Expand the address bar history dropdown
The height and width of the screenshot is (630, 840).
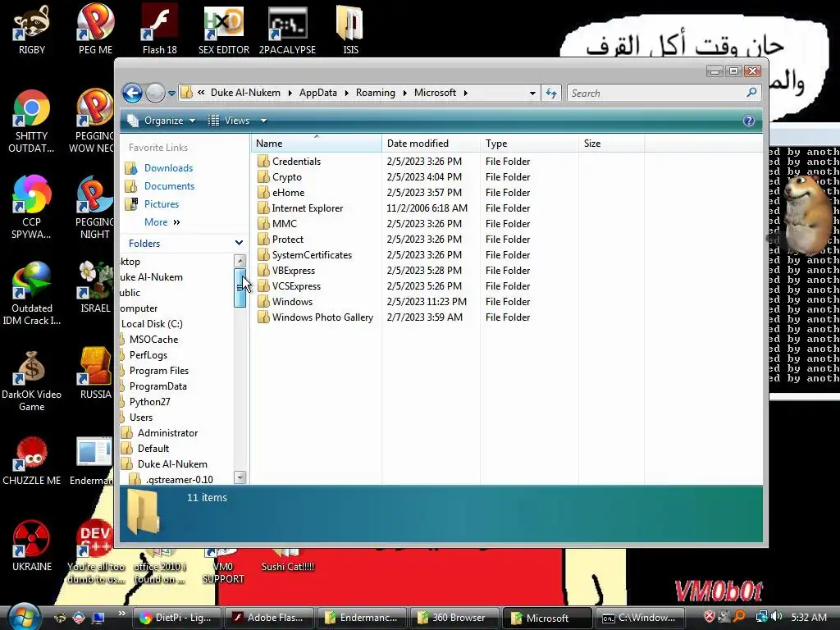click(x=532, y=94)
